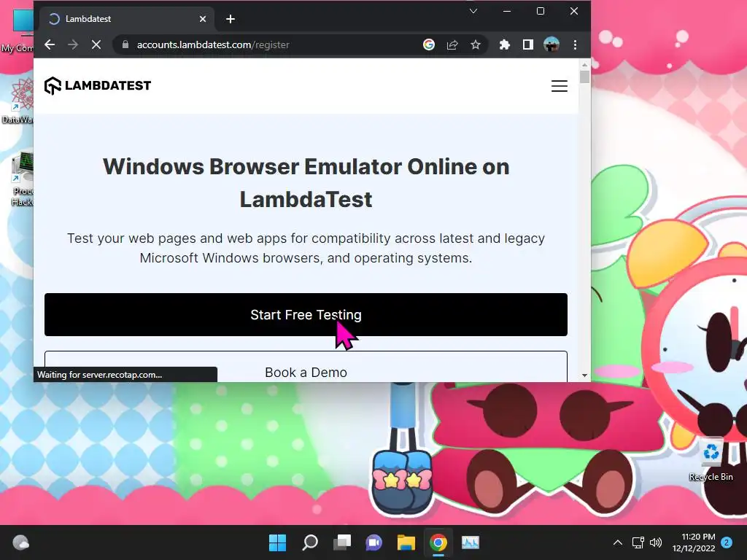Viewport: 747px width, 560px height.
Task: Open Chrome's three-dot menu
Action: click(x=575, y=44)
